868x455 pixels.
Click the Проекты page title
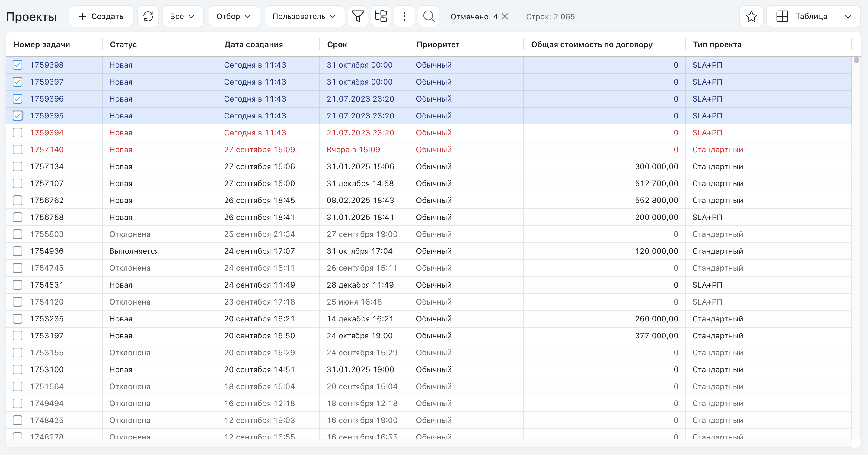pyautogui.click(x=31, y=17)
